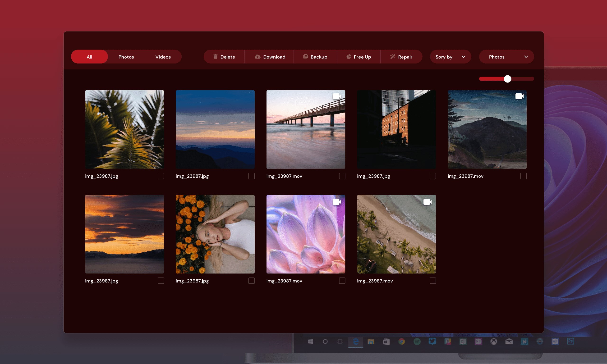This screenshot has width=607, height=364.
Task: Click the video badge on the purple flower clip
Action: click(x=337, y=202)
